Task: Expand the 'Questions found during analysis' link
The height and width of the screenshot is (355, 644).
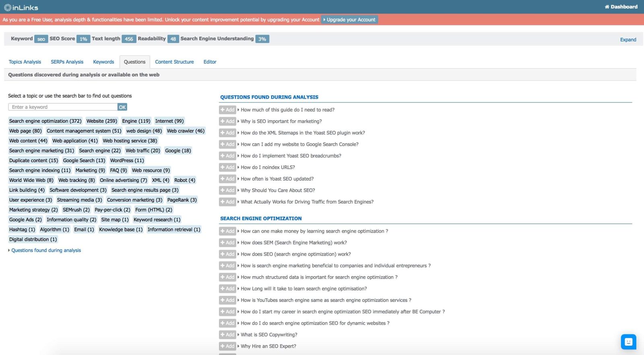Action: (46, 250)
